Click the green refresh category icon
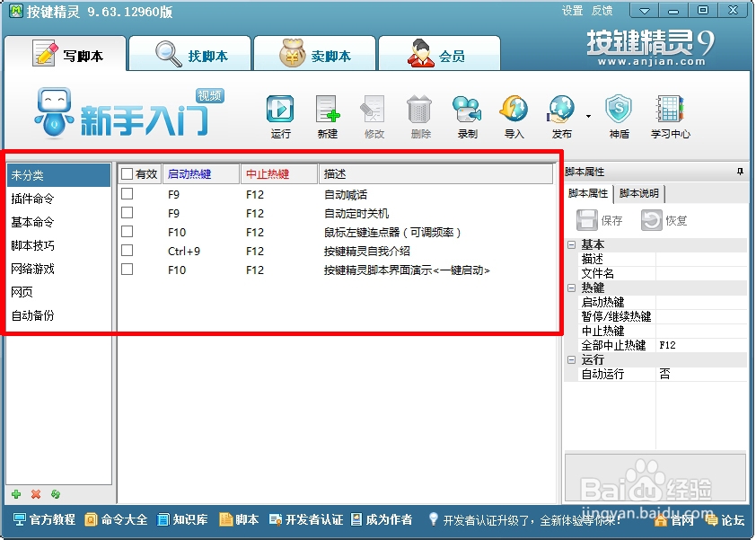 56,494
